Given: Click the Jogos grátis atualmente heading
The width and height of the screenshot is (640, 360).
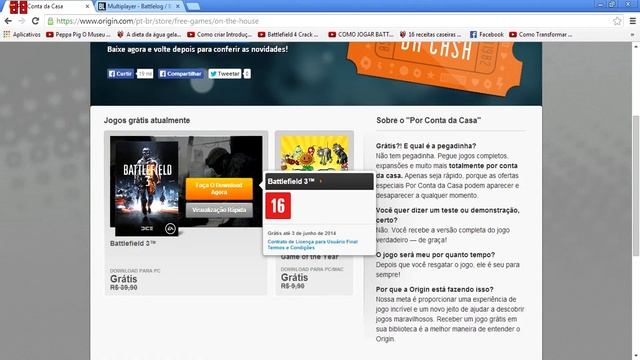Looking at the screenshot, I should pos(147,120).
